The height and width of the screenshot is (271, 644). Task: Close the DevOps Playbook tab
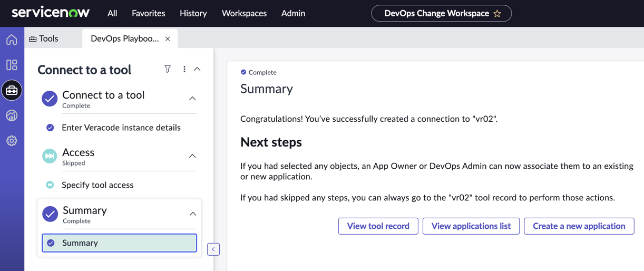(x=168, y=39)
